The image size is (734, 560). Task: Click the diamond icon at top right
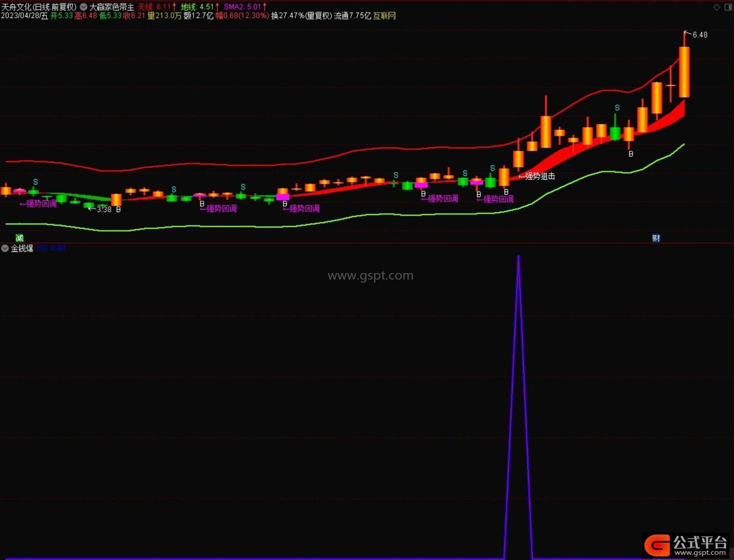(x=717, y=7)
